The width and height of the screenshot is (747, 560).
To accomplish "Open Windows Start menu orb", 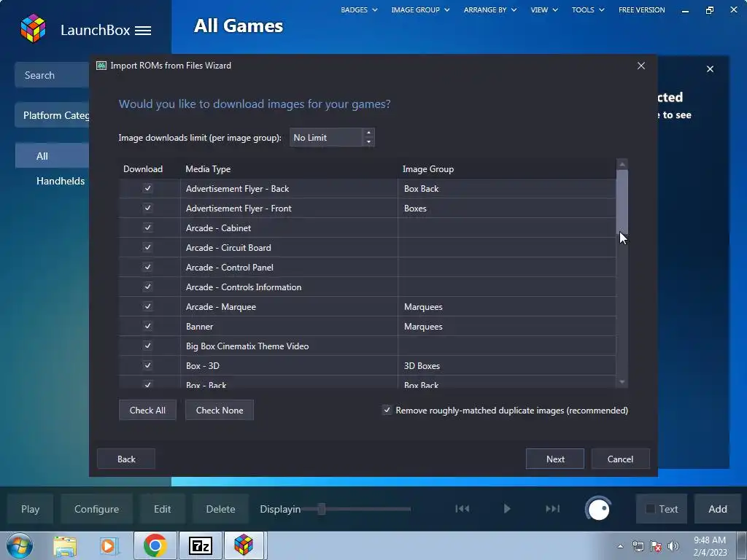I will pos(20,545).
